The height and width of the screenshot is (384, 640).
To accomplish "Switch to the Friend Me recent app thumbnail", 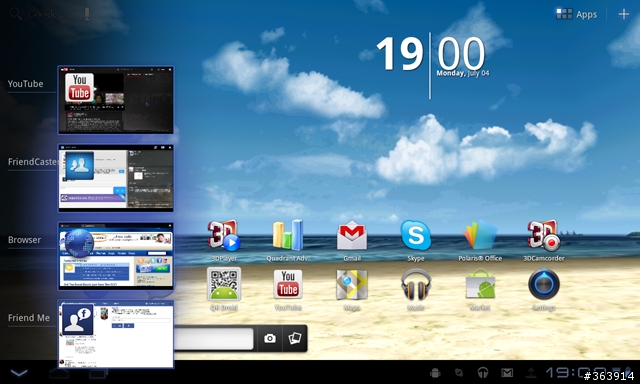I will click(116, 334).
